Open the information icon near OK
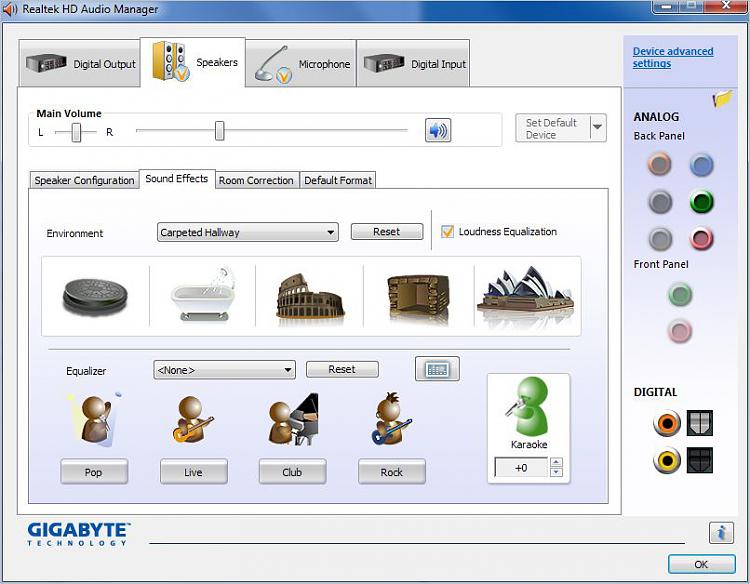This screenshot has height=584, width=750. click(721, 532)
